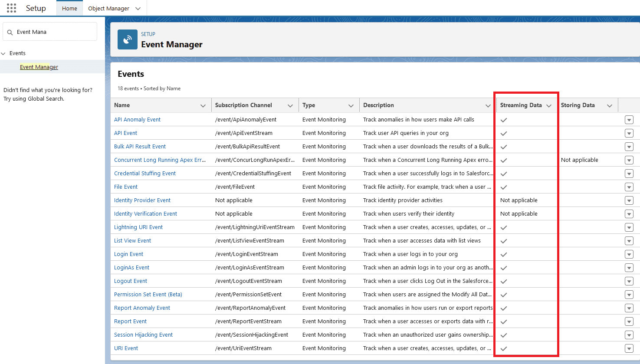Open row actions for Logout Event
This screenshot has height=364, width=640.
tap(629, 281)
